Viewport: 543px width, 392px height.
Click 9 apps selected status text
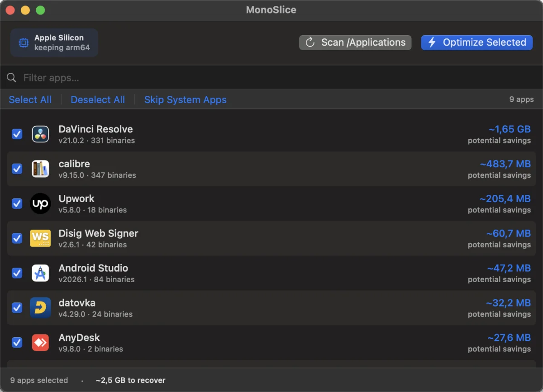click(39, 381)
